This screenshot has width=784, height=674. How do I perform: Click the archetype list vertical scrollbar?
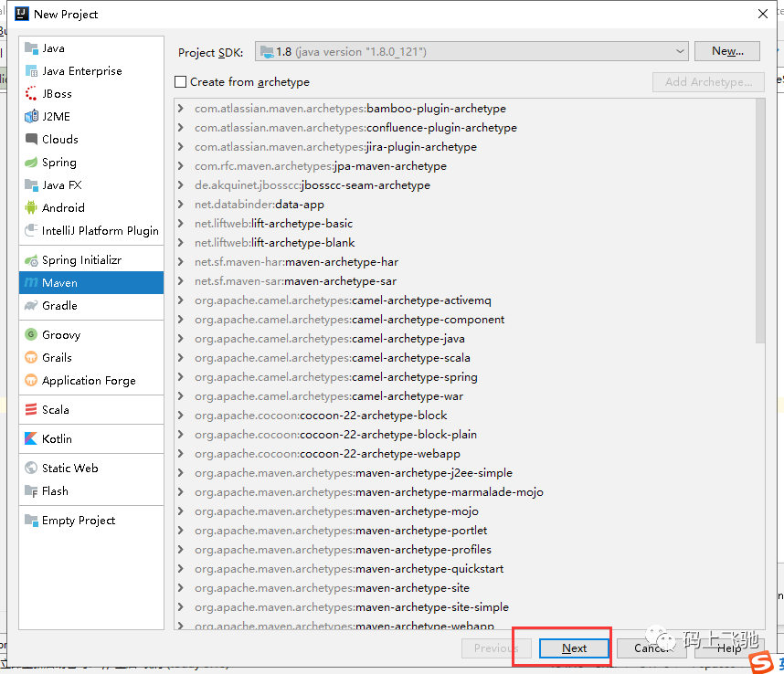760,221
